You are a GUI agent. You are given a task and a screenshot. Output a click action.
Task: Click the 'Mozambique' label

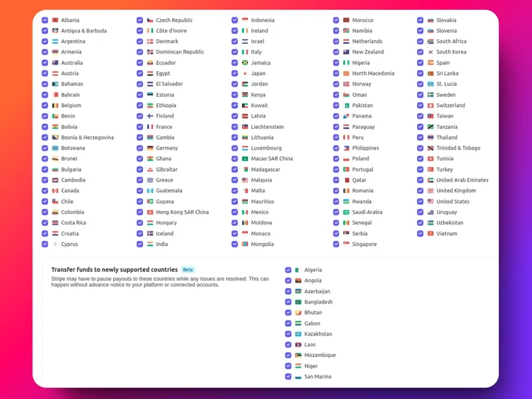click(x=320, y=355)
